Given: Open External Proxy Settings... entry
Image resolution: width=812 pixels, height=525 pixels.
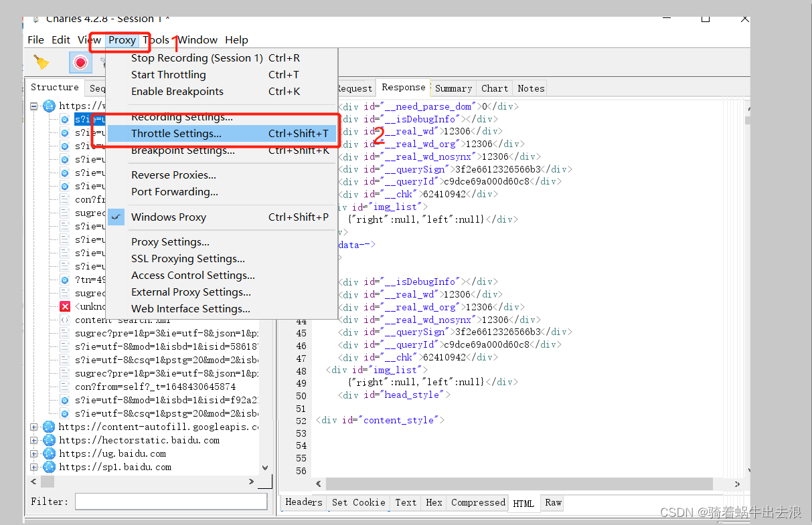Looking at the screenshot, I should pos(222,292).
